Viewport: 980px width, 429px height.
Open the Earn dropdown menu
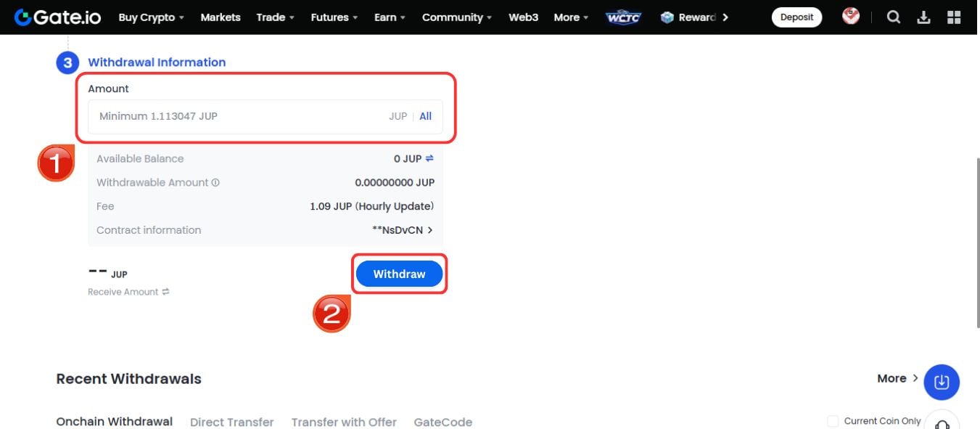click(x=390, y=17)
